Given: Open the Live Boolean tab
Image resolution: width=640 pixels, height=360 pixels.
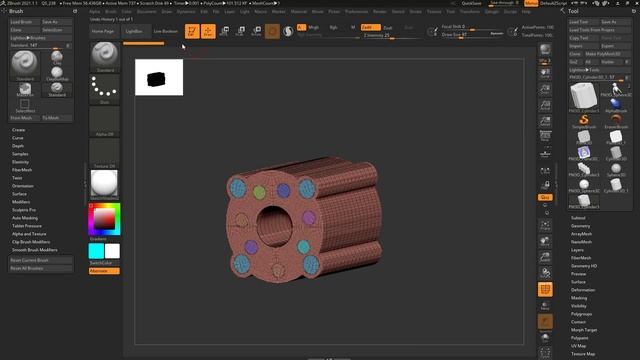Looking at the screenshot, I should click(x=165, y=31).
